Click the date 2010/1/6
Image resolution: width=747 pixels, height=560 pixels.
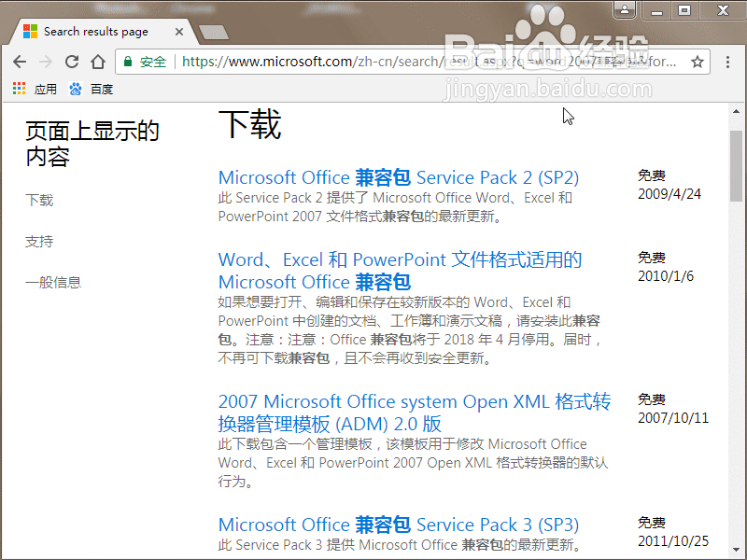(666, 276)
